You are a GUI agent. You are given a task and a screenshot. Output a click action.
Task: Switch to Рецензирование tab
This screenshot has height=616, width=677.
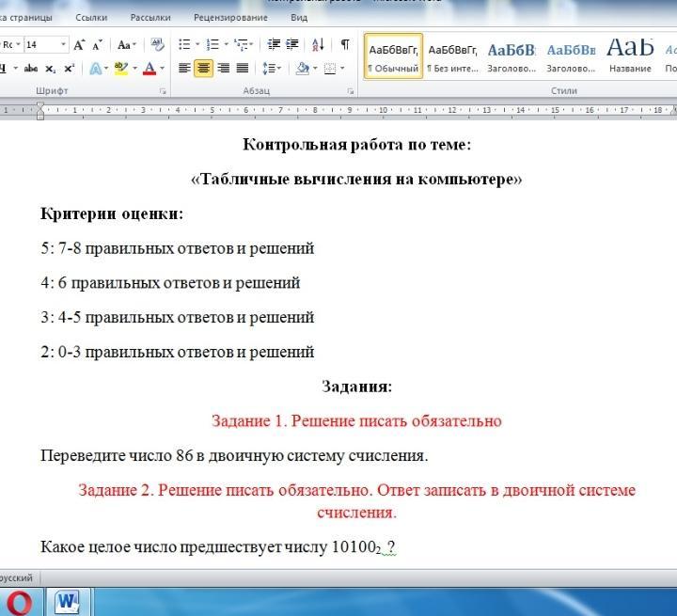230,18
